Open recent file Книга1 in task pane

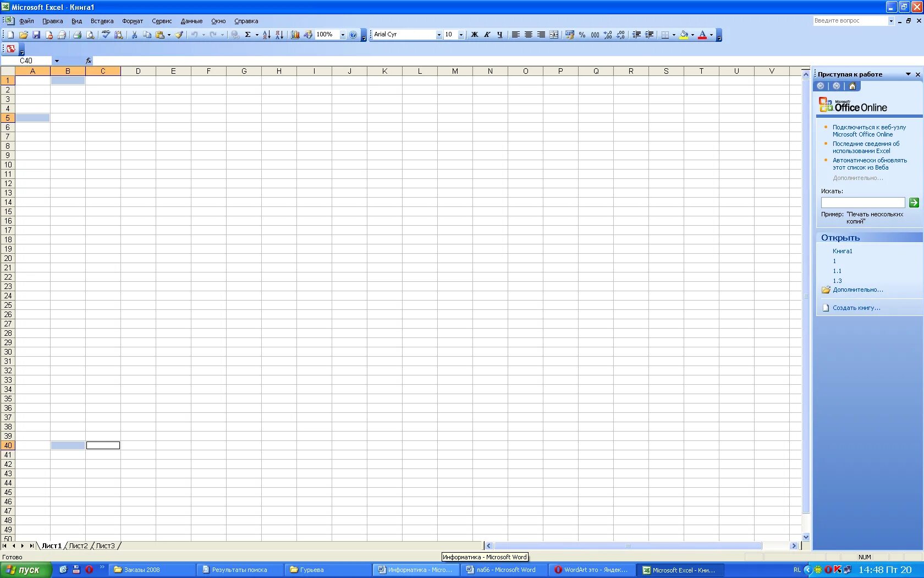842,251
